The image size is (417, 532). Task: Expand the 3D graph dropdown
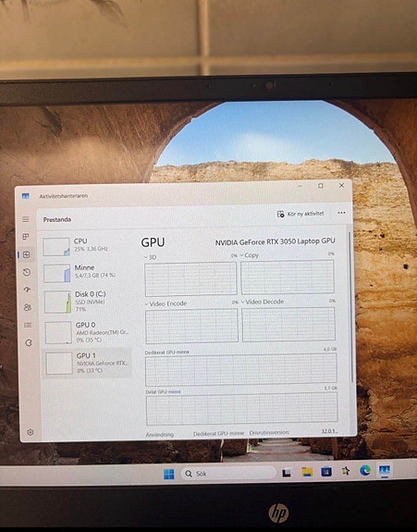[150, 257]
